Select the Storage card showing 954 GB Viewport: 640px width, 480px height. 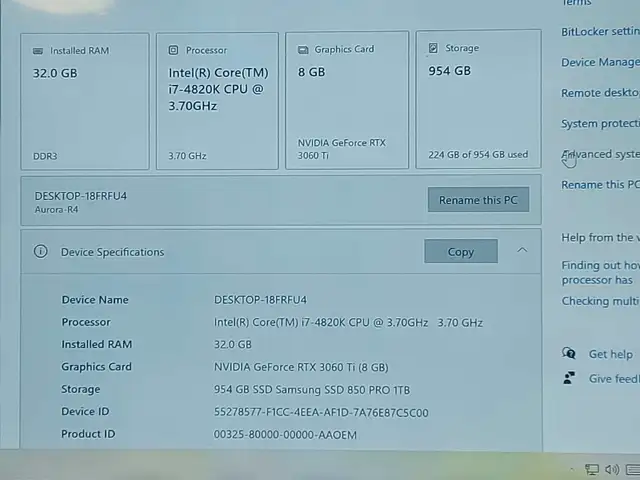(478, 100)
